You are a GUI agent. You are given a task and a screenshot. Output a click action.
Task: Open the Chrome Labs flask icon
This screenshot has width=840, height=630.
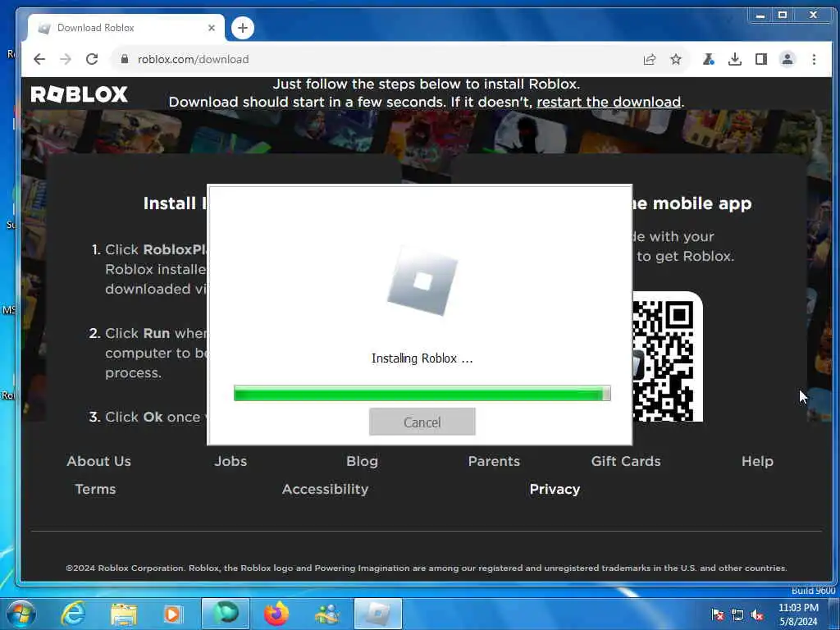click(708, 59)
